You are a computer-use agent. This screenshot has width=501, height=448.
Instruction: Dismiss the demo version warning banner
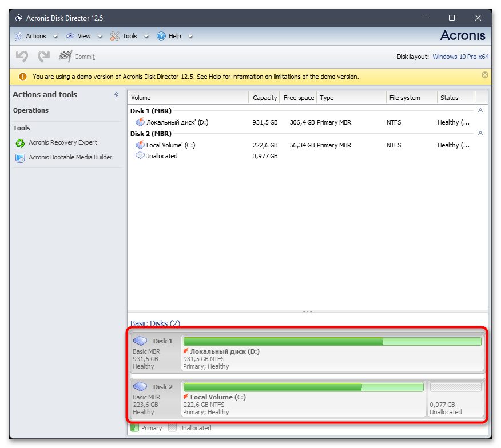(x=484, y=75)
